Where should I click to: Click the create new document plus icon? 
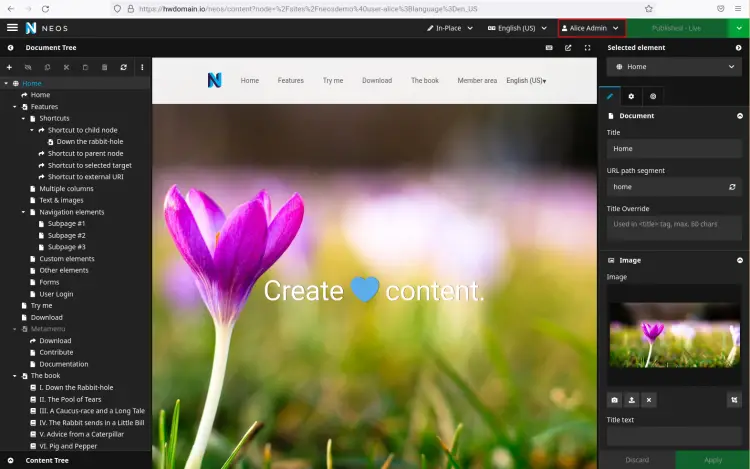pos(9,67)
